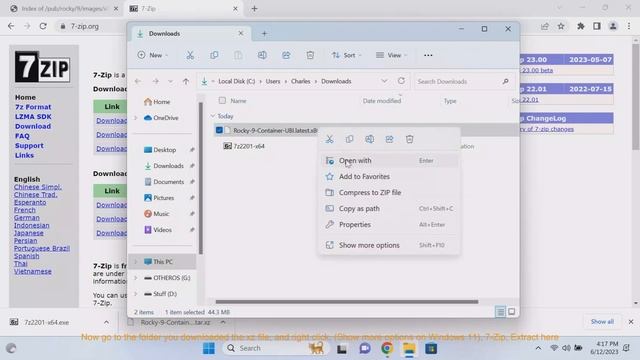Open the View dropdown in Explorer
640x360 pixels.
pyautogui.click(x=391, y=55)
